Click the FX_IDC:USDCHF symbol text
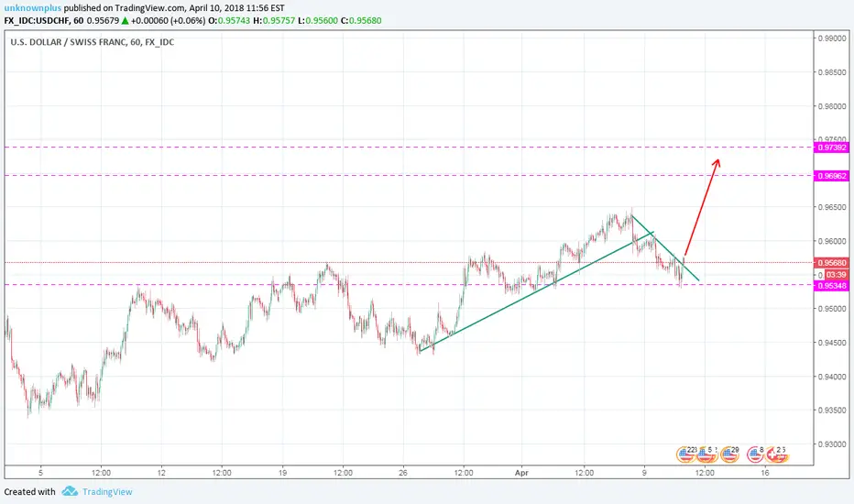The width and height of the screenshot is (854, 504). pos(36,21)
